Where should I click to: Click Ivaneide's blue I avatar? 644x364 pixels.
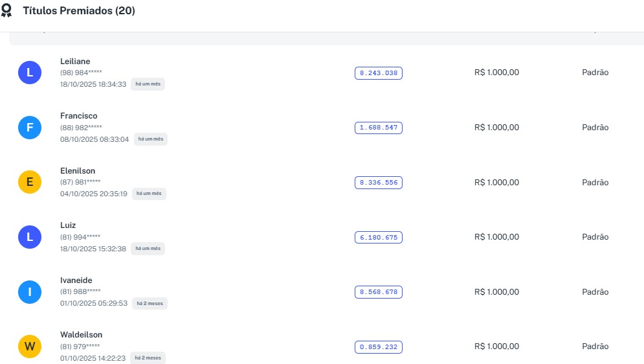30,292
